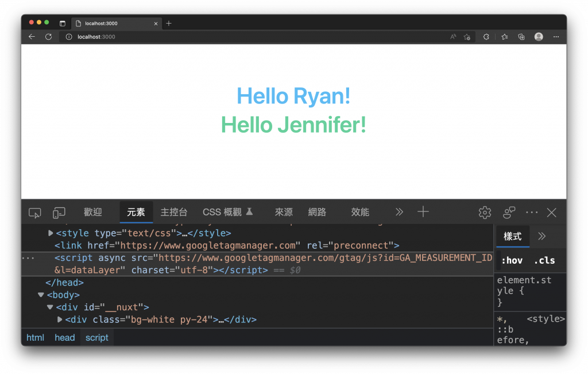Image resolution: width=588 pixels, height=374 pixels.
Task: Open browser Settings and more menu
Action: click(556, 37)
